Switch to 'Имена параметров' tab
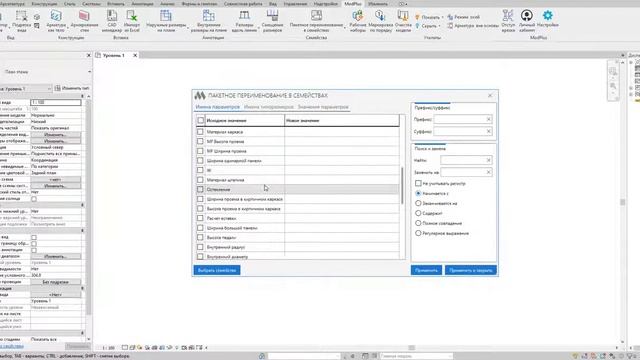 (218, 107)
